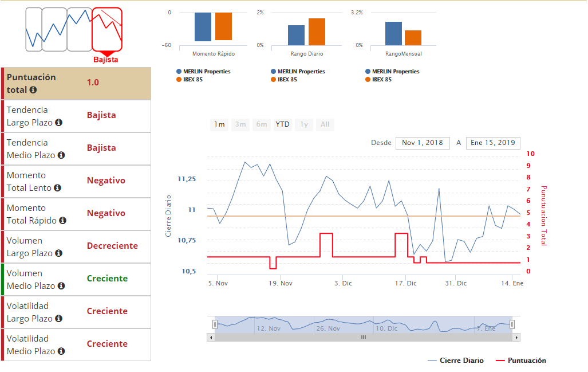Toggle IBEX 35 in Rango Diario legend
The height and width of the screenshot is (372, 588).
coord(284,80)
